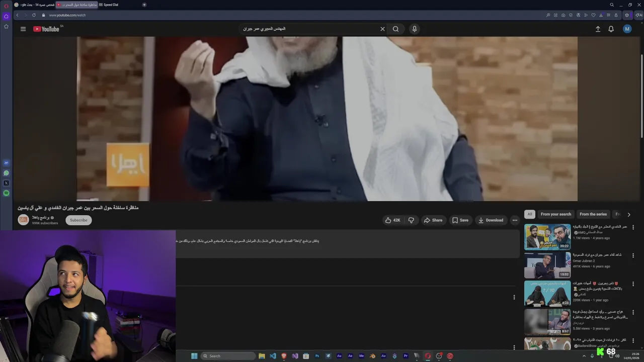644x362 pixels.
Task: Select the 'All' filter chip
Action: (529, 214)
